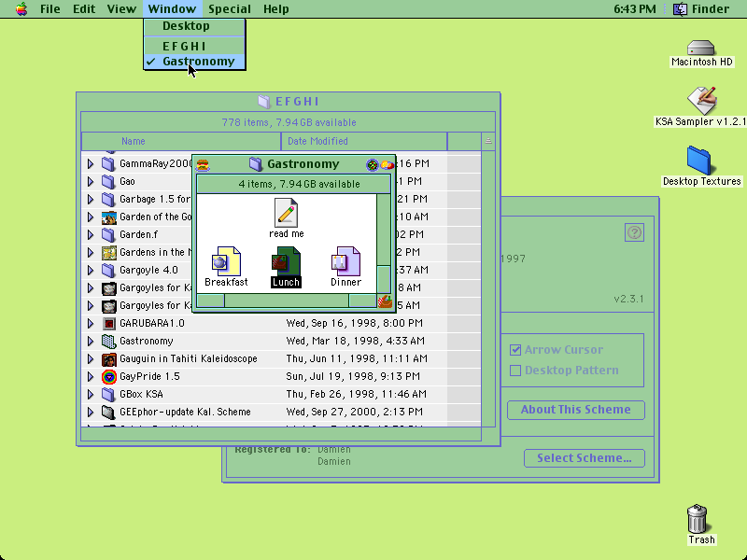Click the sort order button in EFGHI header
The height and width of the screenshot is (560, 747).
pos(488,141)
